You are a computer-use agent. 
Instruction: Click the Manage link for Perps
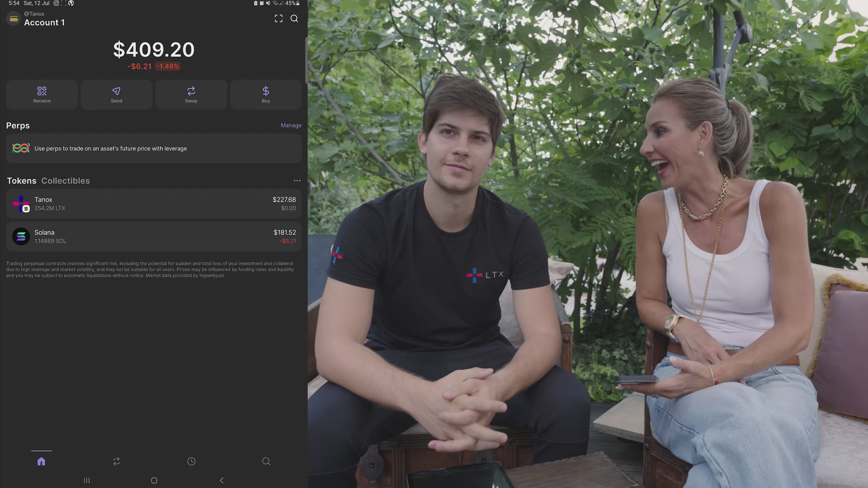(x=291, y=125)
